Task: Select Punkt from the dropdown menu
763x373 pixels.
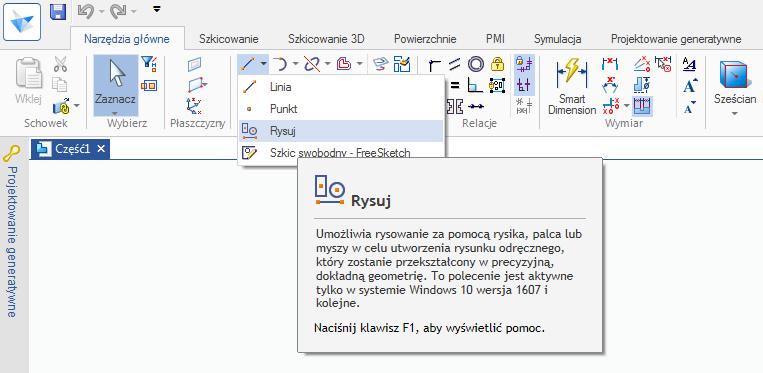Action: tap(341, 109)
